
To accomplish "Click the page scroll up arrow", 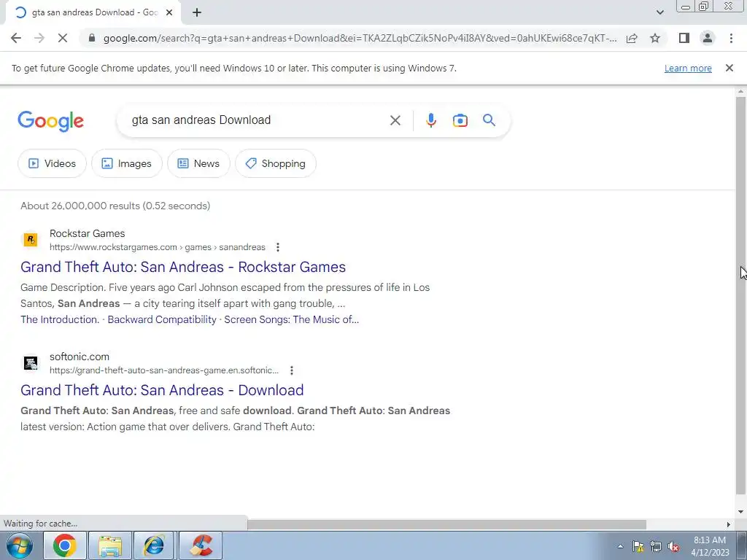I will 740,90.
